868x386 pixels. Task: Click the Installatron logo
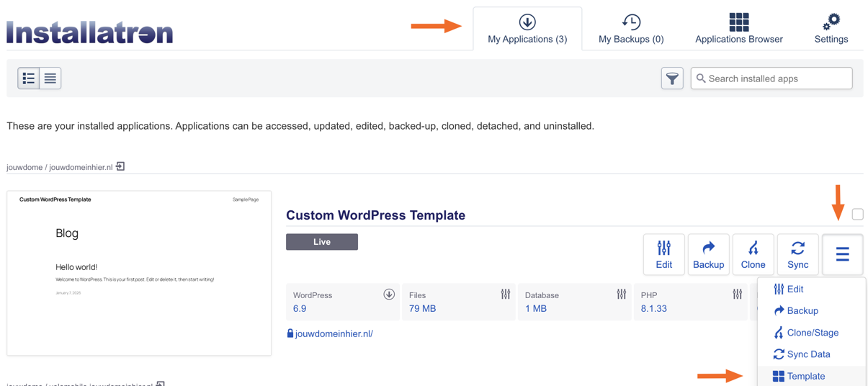(90, 32)
